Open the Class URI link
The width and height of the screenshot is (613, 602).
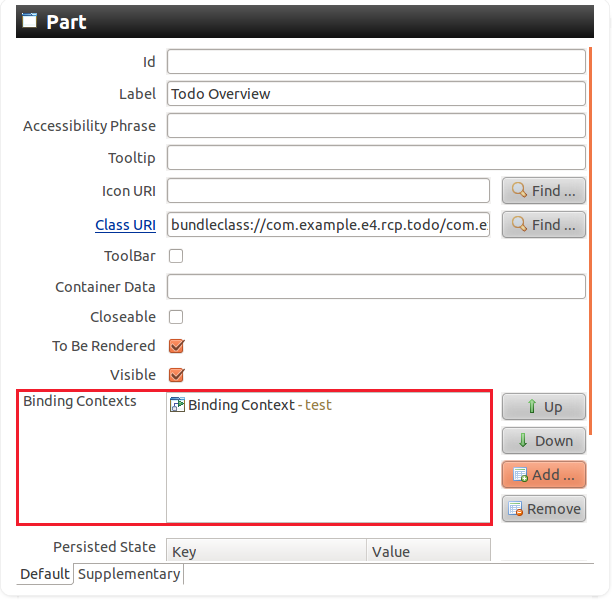(x=125, y=225)
